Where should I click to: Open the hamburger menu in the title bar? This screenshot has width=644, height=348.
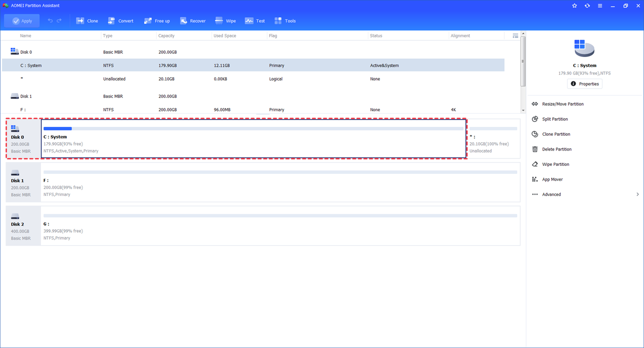[600, 6]
